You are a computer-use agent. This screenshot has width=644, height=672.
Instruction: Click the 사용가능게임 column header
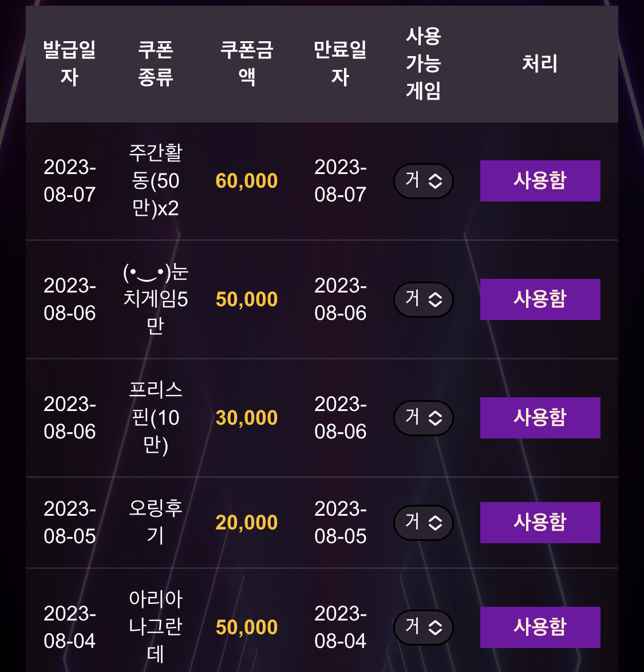(x=424, y=64)
